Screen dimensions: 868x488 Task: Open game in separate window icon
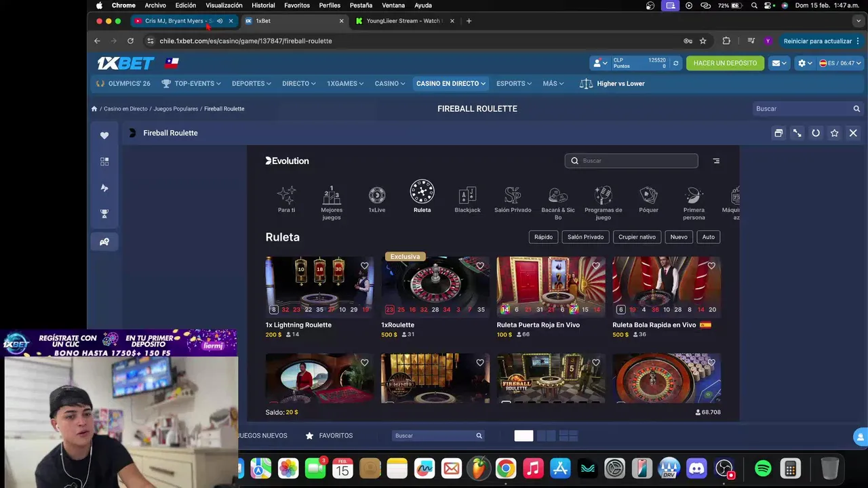point(778,133)
